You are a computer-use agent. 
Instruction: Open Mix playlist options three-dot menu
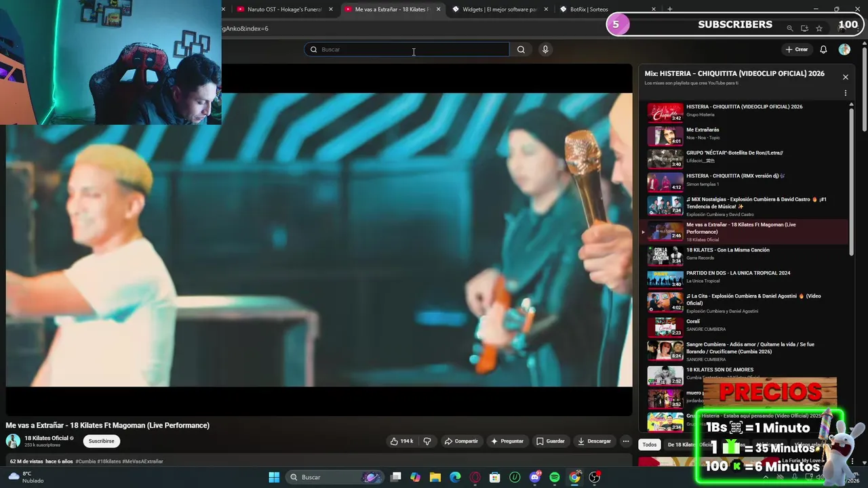(845, 93)
